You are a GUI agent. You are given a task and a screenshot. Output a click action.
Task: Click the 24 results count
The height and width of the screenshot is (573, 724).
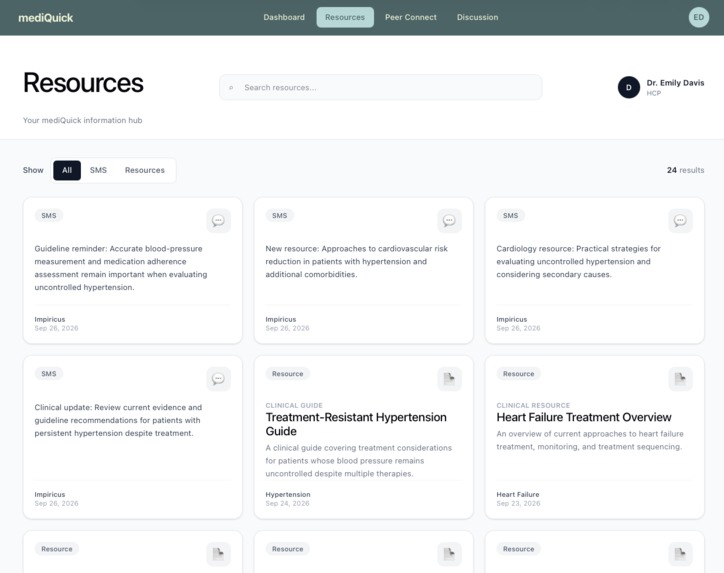pos(685,170)
